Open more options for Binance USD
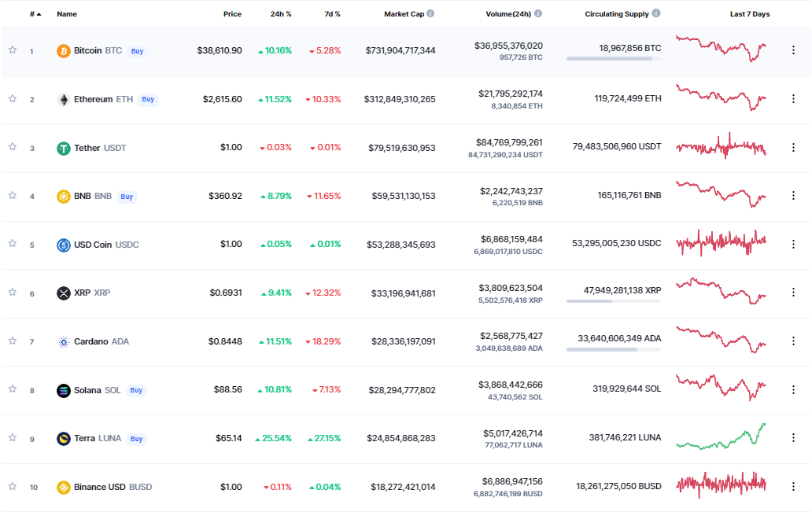The height and width of the screenshot is (512, 812). (793, 487)
